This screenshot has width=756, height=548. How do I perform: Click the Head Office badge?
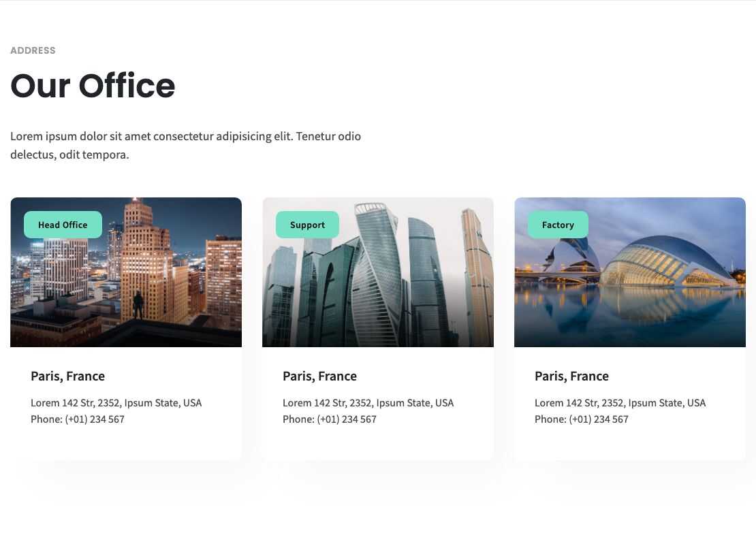(x=63, y=225)
